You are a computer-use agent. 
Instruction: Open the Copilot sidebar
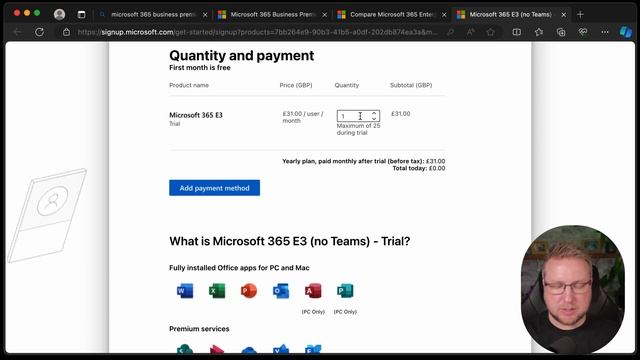[x=625, y=32]
